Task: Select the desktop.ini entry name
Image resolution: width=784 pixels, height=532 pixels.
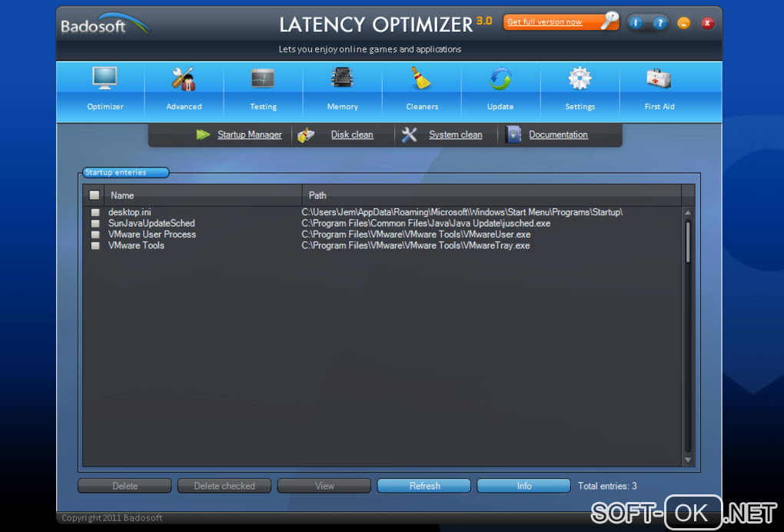Action: click(129, 212)
